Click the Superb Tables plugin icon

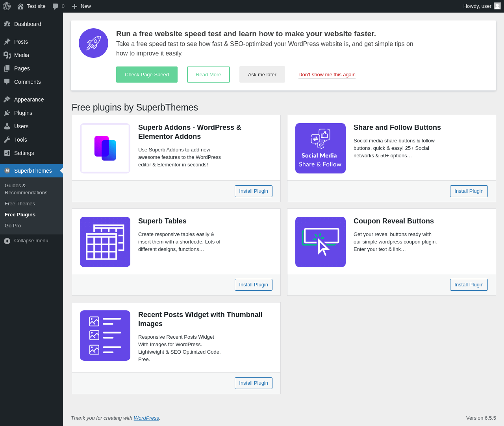tap(105, 242)
